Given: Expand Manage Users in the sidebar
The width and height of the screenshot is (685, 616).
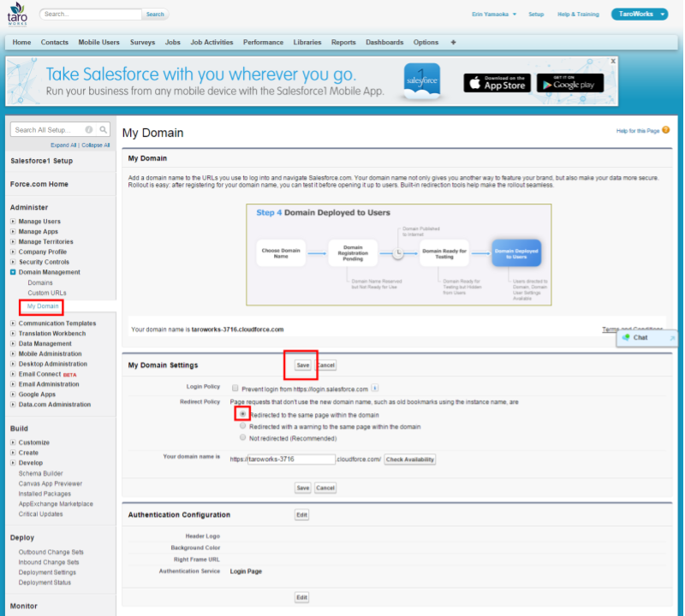Looking at the screenshot, I should (13, 222).
